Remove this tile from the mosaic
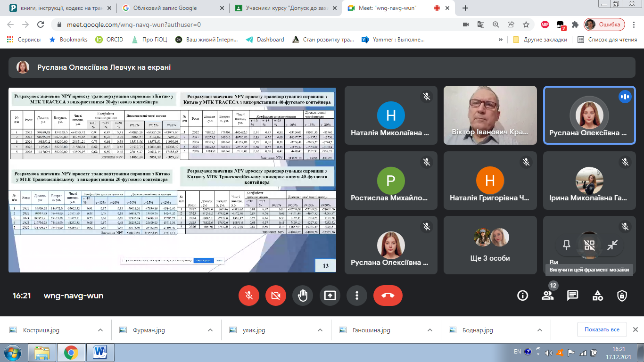Viewport: 644px width, 362px height. click(x=589, y=245)
